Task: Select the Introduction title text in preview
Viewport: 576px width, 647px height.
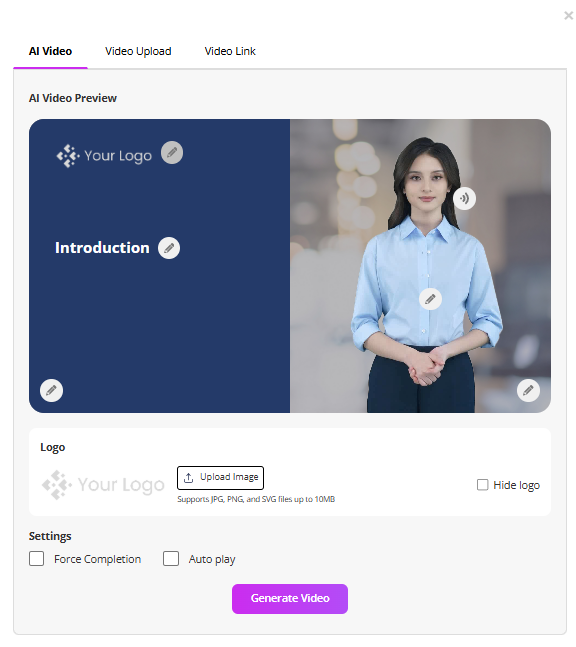Action: 102,248
